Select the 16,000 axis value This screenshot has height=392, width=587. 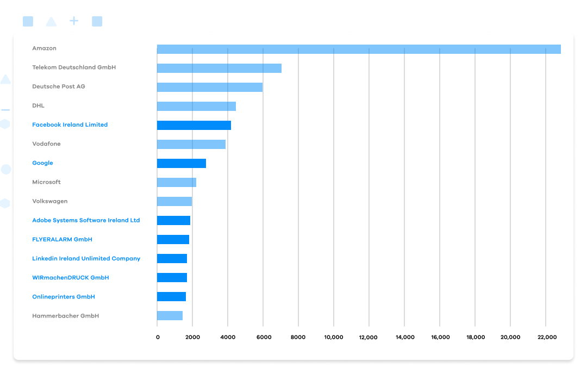pos(440,337)
